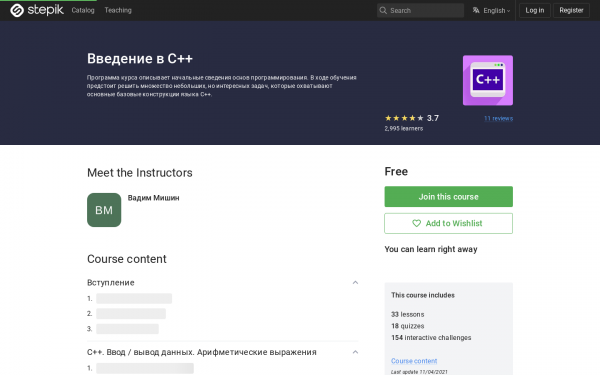Collapse the Вступление section chevron
The image size is (600, 375).
pyautogui.click(x=355, y=282)
